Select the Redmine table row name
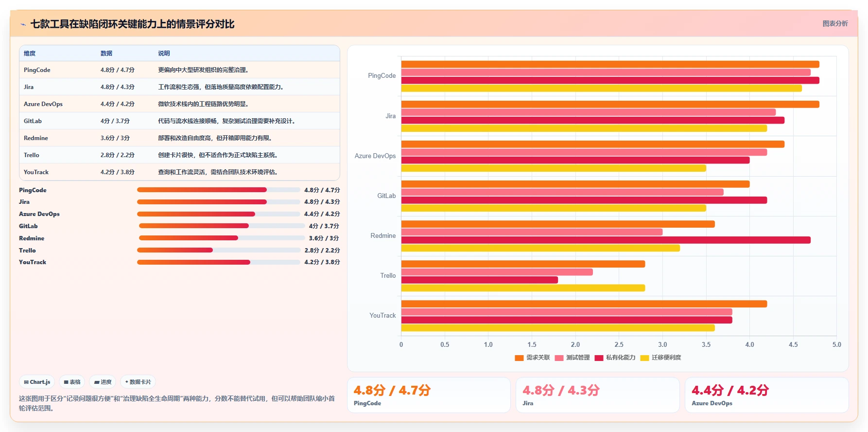868x432 pixels. pos(36,138)
